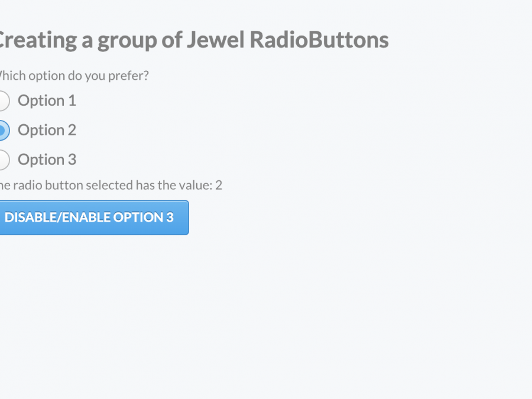Click the word "RadioButtons" in the heading
Image resolution: width=532 pixels, height=399 pixels.
[319, 40]
